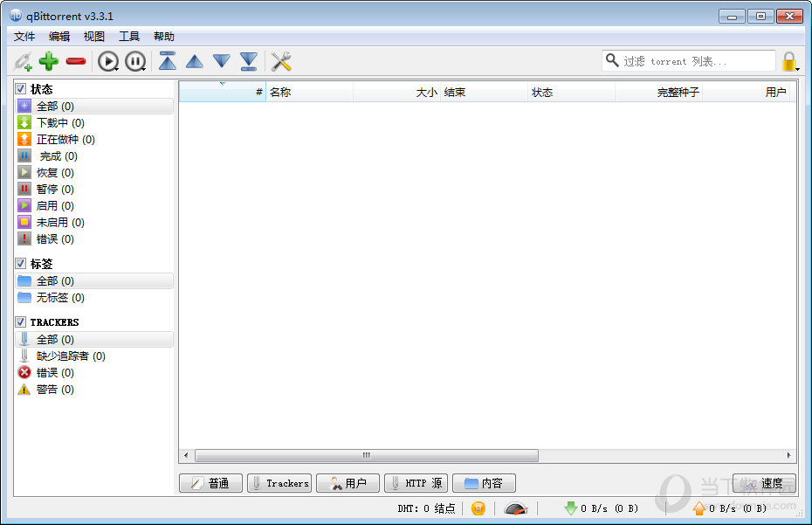
Task: Open the 工具 menu
Action: click(x=129, y=37)
